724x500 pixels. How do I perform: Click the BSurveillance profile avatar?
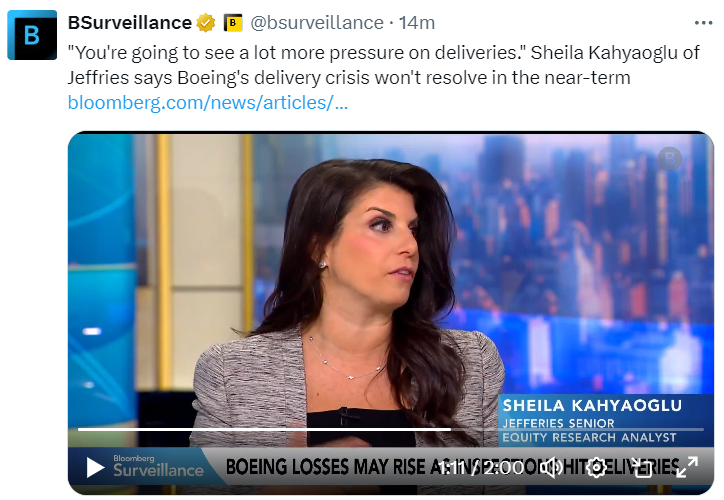click(x=32, y=35)
